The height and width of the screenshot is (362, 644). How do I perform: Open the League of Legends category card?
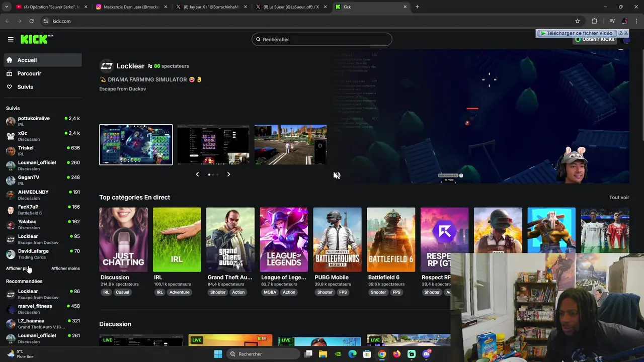coord(284,240)
